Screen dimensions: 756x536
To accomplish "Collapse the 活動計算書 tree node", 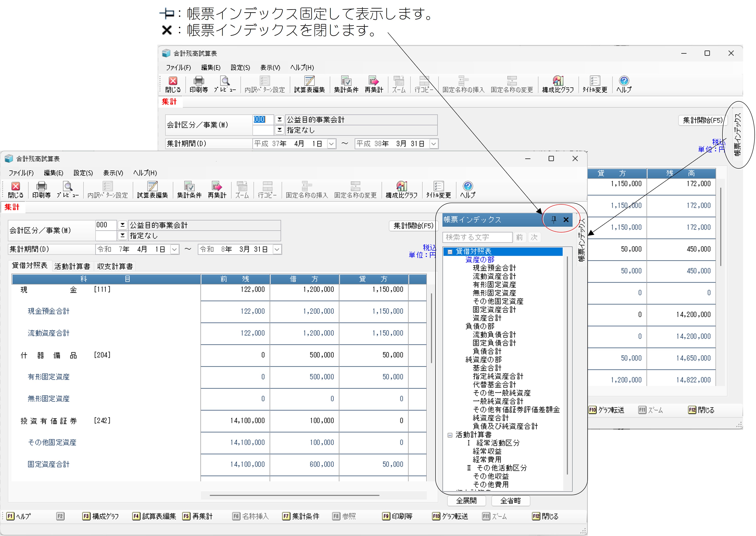I will pyautogui.click(x=450, y=435).
